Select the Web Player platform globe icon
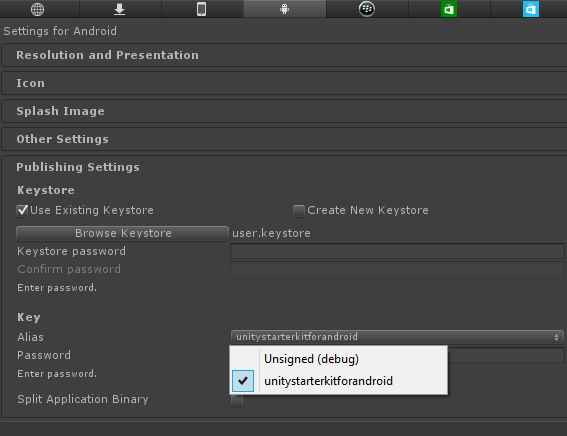567x436 pixels. pos(38,9)
